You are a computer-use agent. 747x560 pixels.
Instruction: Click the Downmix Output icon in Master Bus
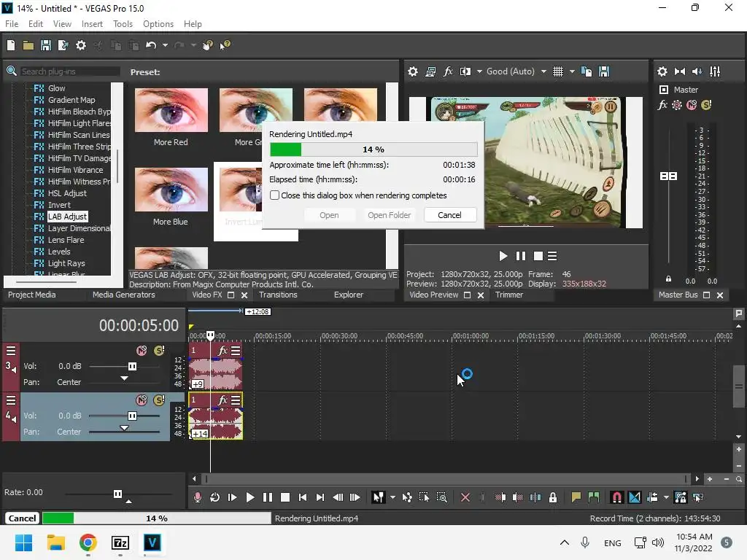click(x=680, y=71)
